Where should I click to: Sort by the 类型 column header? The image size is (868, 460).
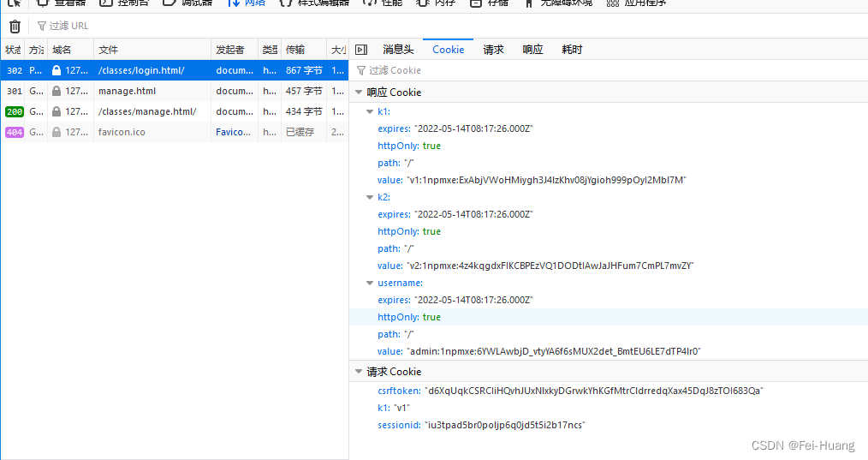click(x=270, y=50)
